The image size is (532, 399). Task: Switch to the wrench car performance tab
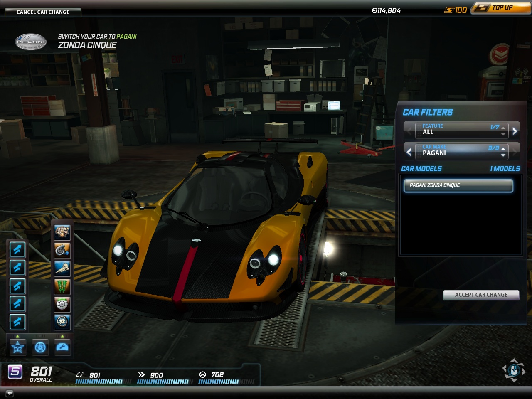point(62,347)
